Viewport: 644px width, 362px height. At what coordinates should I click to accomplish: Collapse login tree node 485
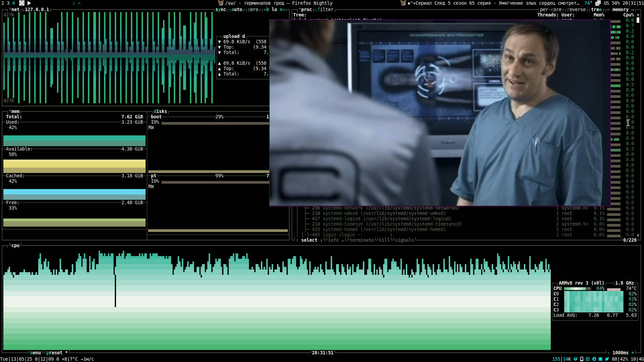[305, 235]
